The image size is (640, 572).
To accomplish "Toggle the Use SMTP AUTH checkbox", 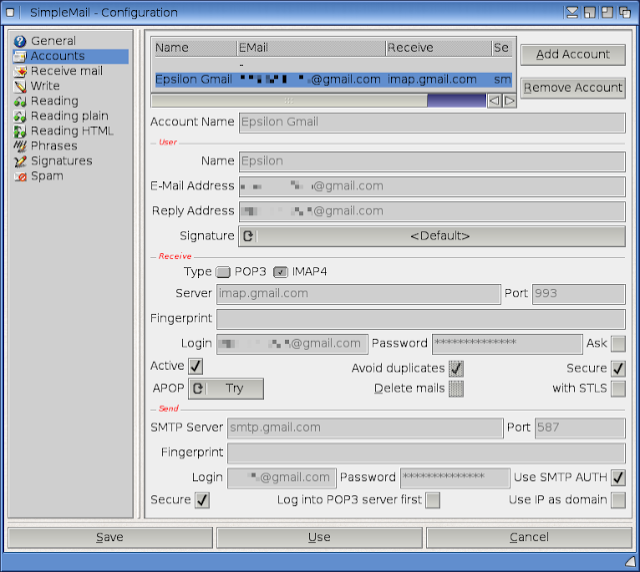I will click(618, 477).
